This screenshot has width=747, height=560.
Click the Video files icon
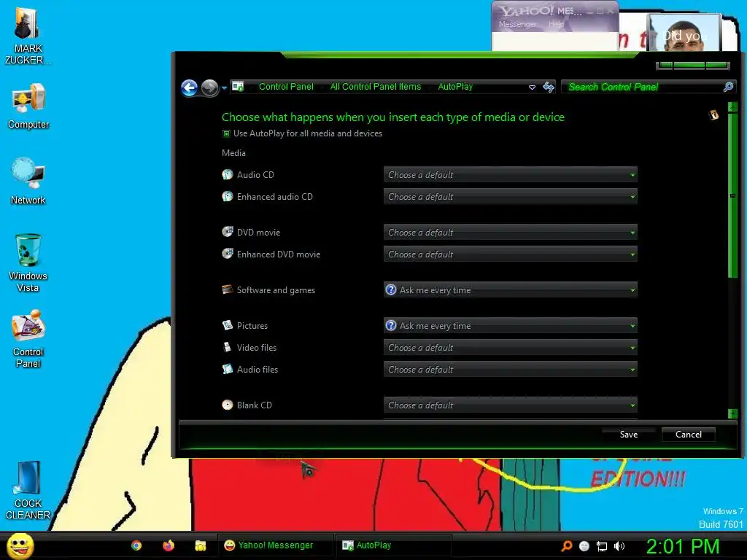coord(228,347)
